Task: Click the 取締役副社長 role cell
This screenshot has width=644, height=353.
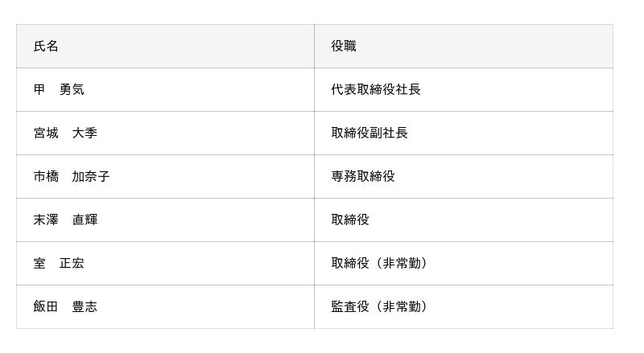Action: tap(369, 133)
